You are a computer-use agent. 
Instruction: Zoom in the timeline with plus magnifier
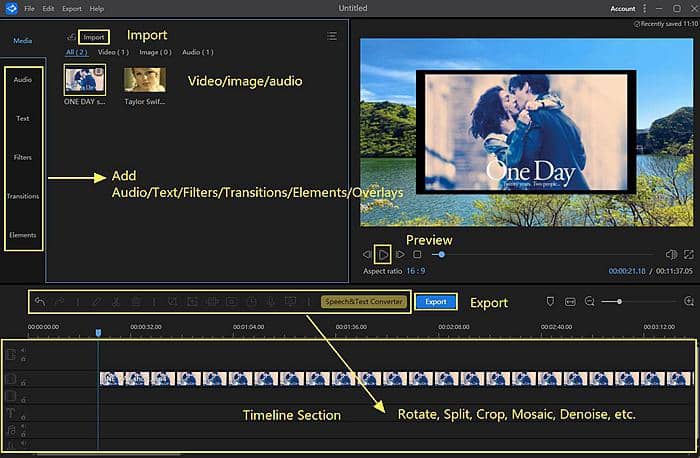point(689,302)
